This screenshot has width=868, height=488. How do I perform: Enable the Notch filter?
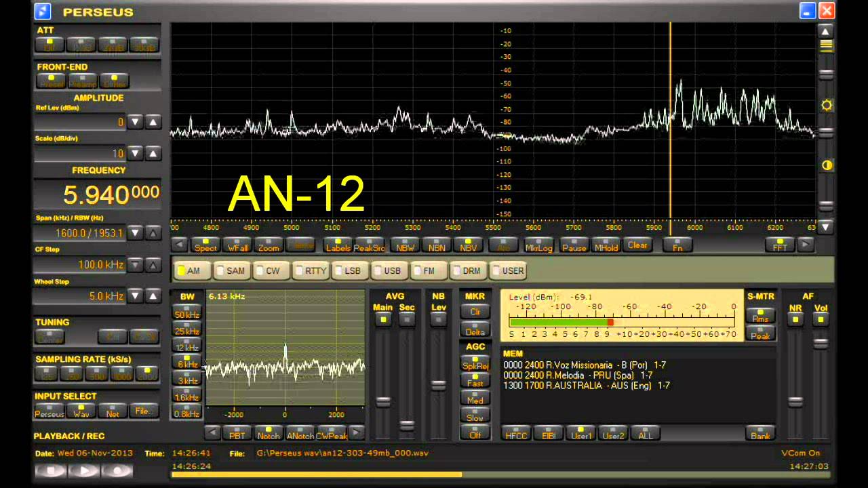[269, 432]
